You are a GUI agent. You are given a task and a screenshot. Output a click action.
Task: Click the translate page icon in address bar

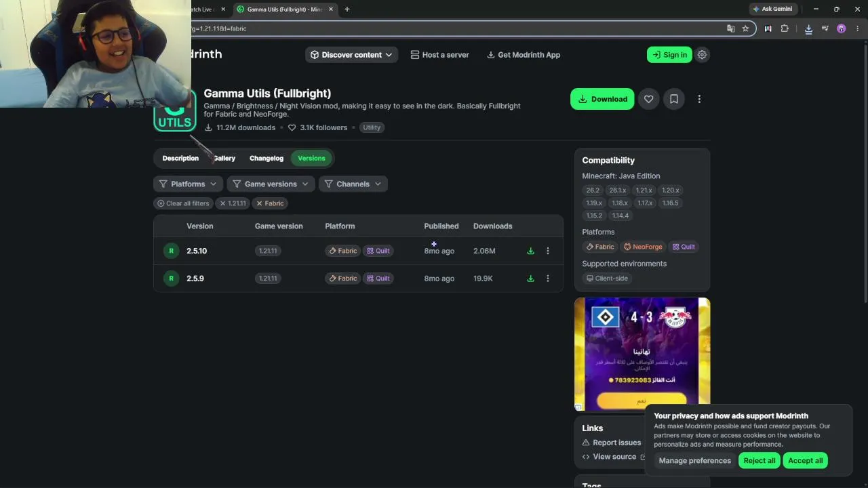[x=730, y=28]
